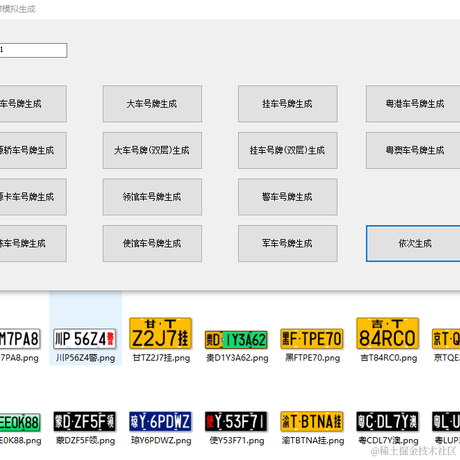Click file name 粤CDL7Y澳.png
Image resolution: width=460 pixels, height=460 pixels.
(388, 441)
